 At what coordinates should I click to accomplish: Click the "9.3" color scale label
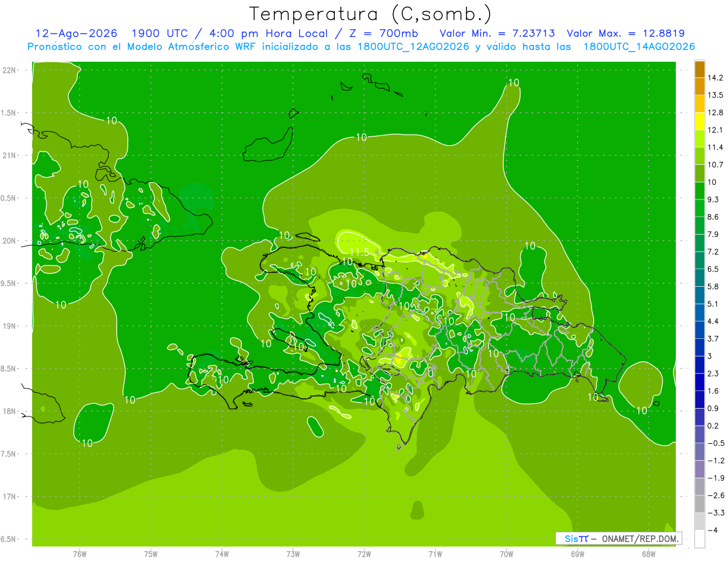[x=714, y=199]
